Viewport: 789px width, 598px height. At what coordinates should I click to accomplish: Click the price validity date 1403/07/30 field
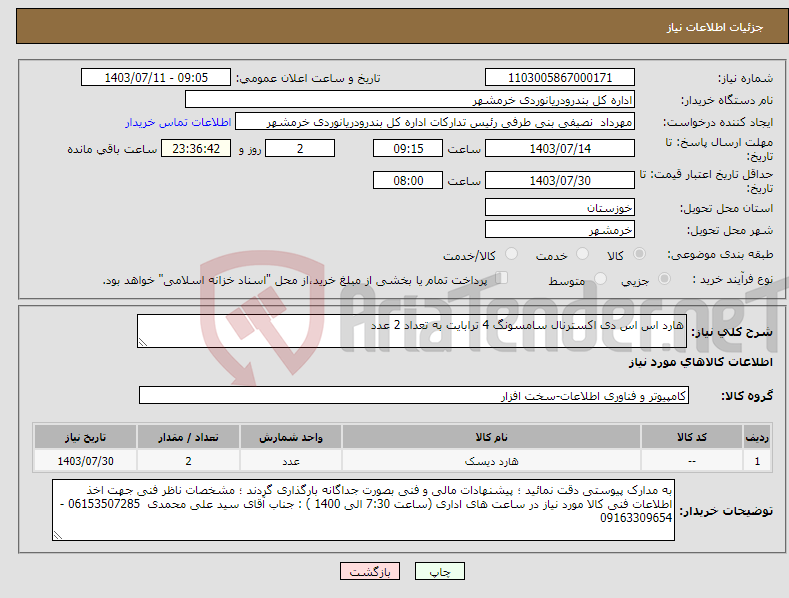(560, 180)
